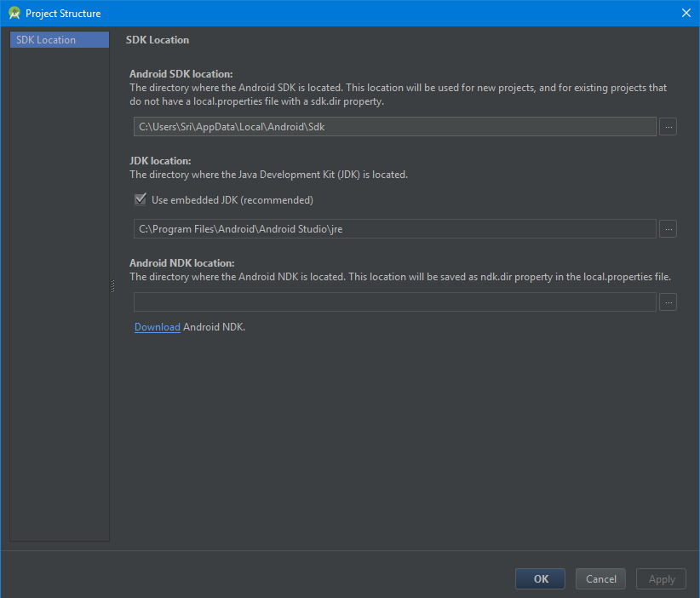Click the 'Android SDK location:' heading
The height and width of the screenshot is (598, 700).
pos(181,74)
